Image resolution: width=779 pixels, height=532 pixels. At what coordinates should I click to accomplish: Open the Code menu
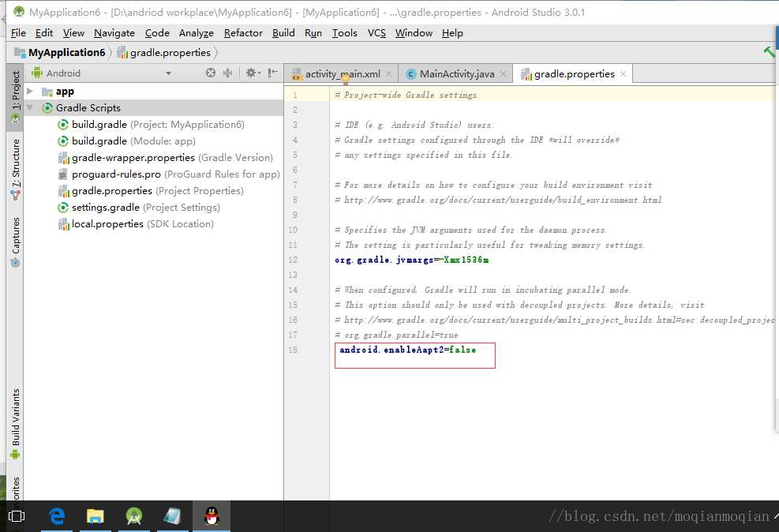tap(157, 33)
